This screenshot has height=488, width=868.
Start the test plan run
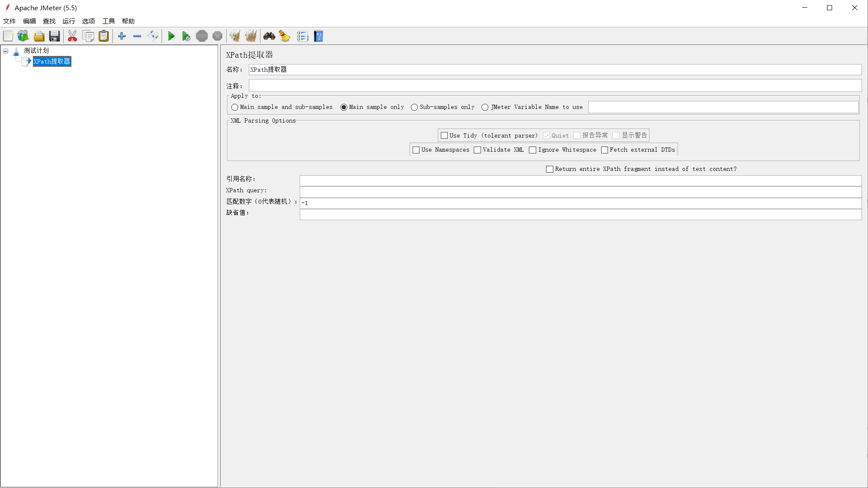pyautogui.click(x=171, y=36)
